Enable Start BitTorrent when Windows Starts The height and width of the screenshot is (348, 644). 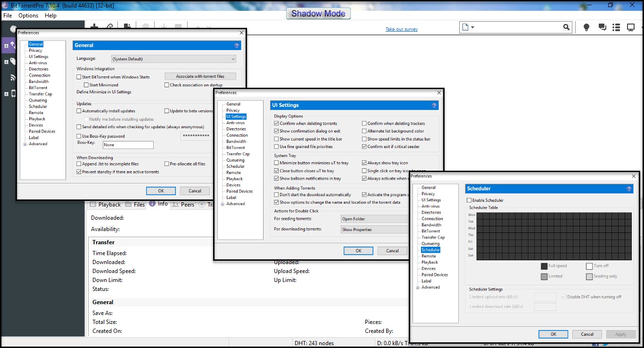pyautogui.click(x=79, y=77)
